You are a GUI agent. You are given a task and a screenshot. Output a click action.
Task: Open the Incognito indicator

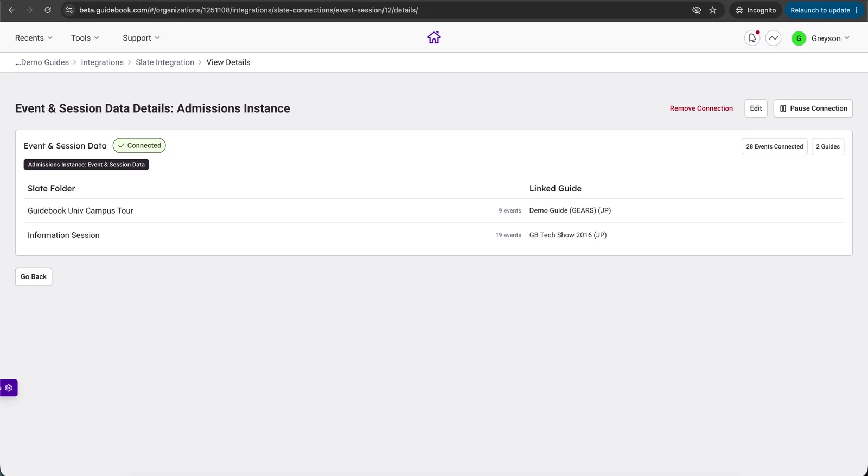pos(756,10)
